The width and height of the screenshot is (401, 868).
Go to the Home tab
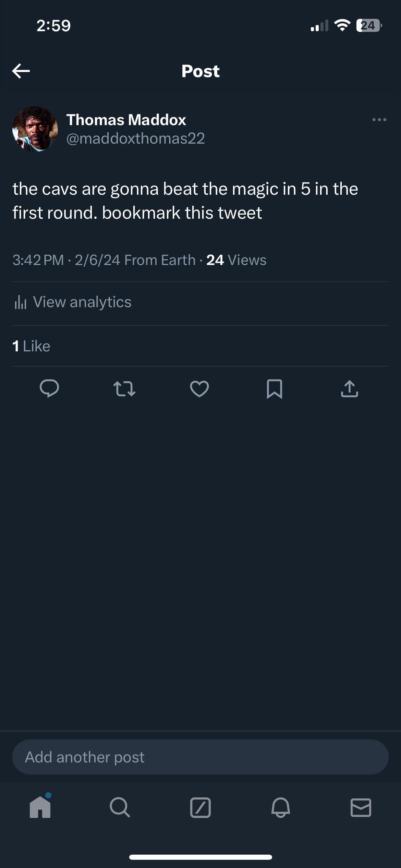[40, 807]
